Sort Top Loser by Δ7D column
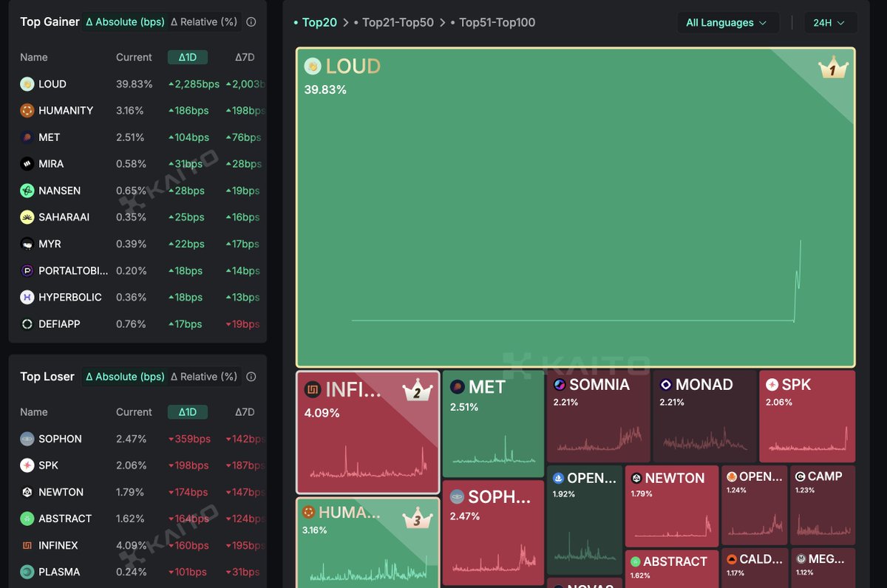887x588 pixels. point(245,412)
